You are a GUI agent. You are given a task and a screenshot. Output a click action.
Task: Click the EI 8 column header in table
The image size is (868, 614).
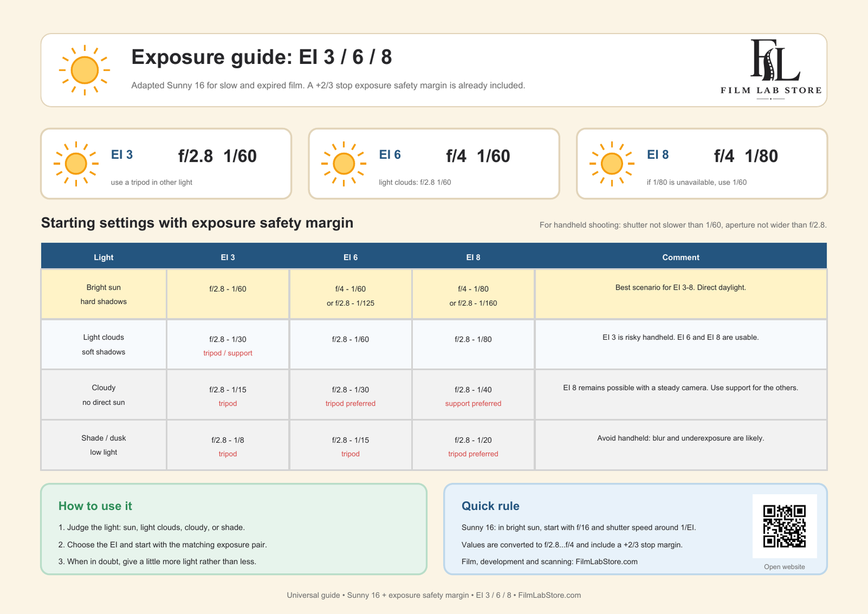point(473,257)
